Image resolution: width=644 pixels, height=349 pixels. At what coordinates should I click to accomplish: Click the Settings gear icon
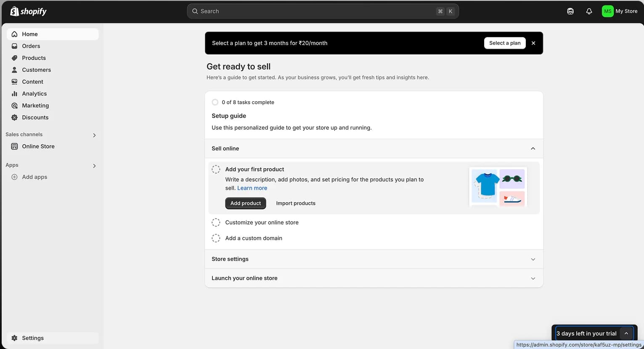[x=14, y=338]
